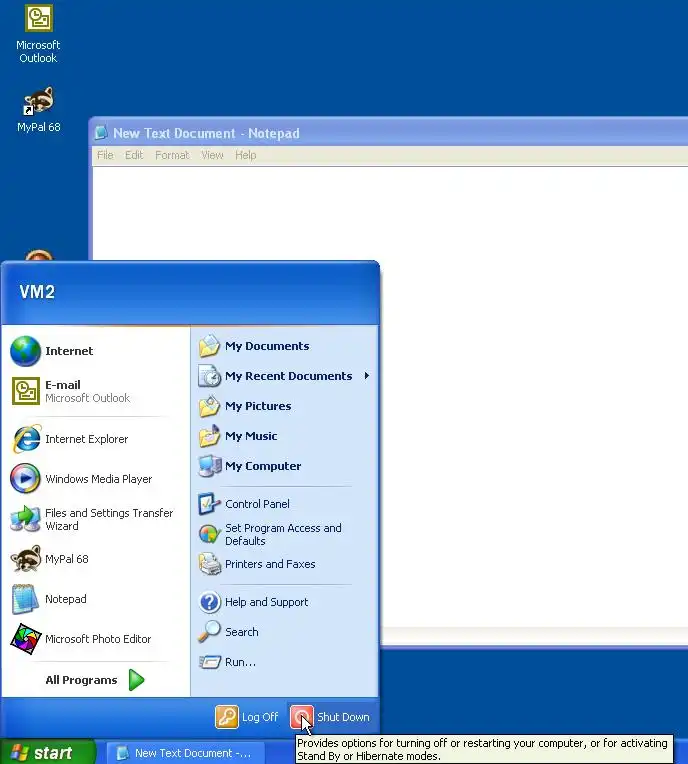Click the Internet label in Start menu
Viewport: 688px width, 764px height.
[69, 351]
